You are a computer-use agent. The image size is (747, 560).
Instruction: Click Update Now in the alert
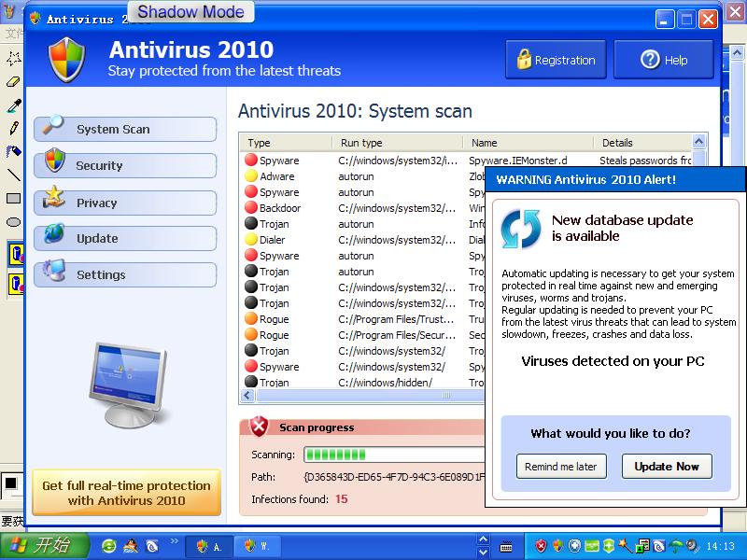click(x=667, y=466)
